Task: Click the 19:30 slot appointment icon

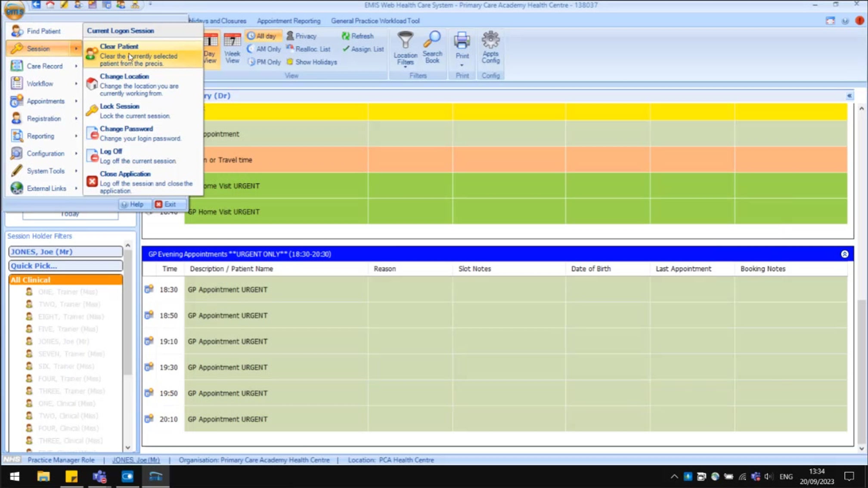Action: 149,367
